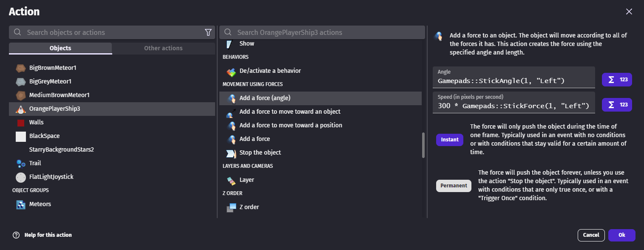
Task: Choose the Trail particle object icon
Action: click(21, 163)
